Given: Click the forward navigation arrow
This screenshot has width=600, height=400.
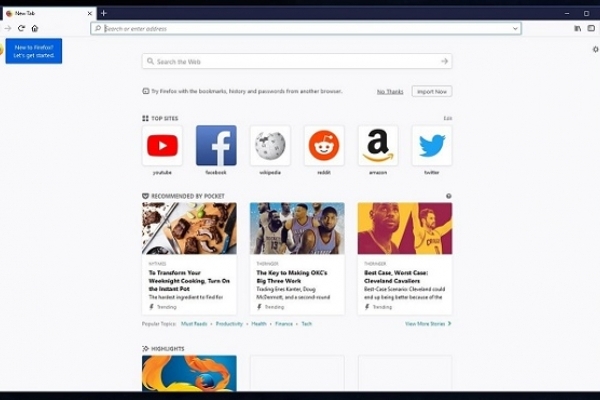Looking at the screenshot, I should coord(8,28).
